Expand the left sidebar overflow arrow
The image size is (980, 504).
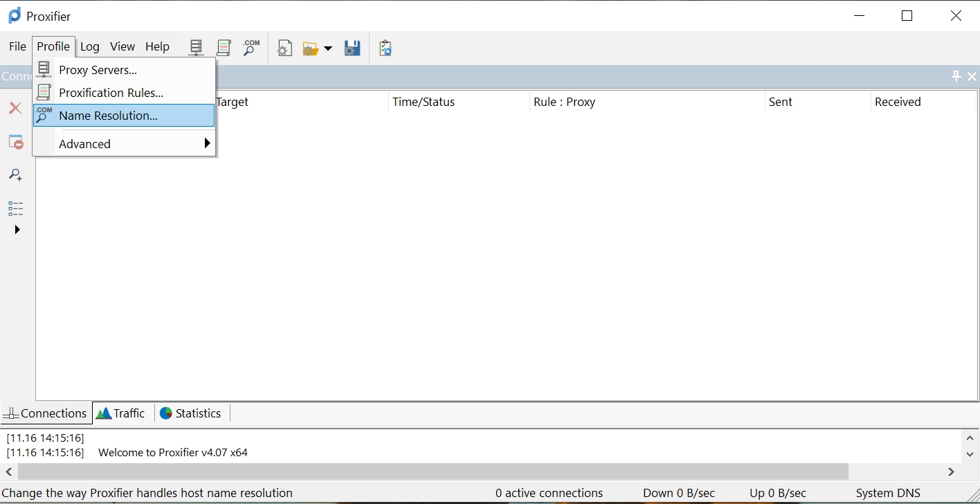tap(17, 230)
